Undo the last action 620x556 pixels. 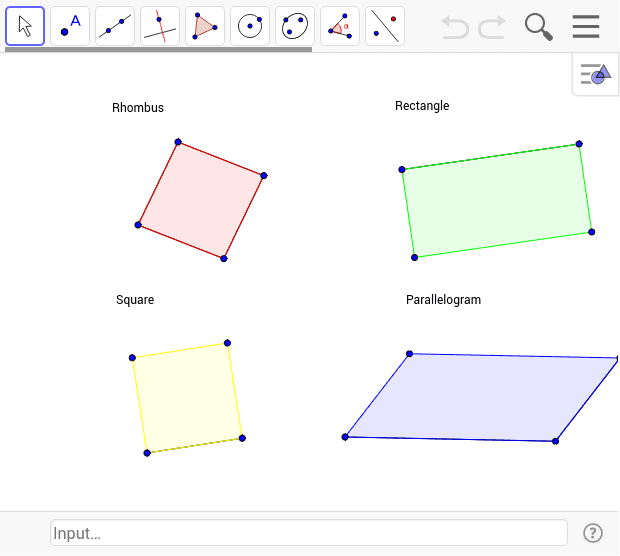455,27
